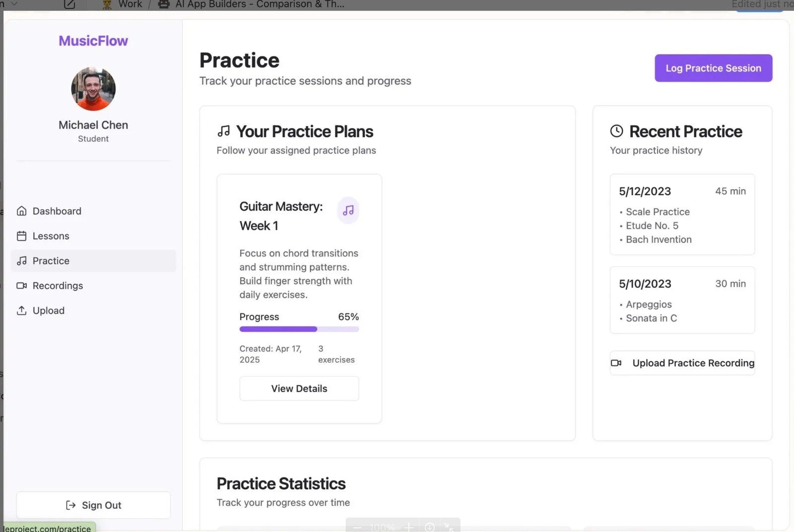
Task: Click the Dashboard home icon
Action: (x=21, y=211)
